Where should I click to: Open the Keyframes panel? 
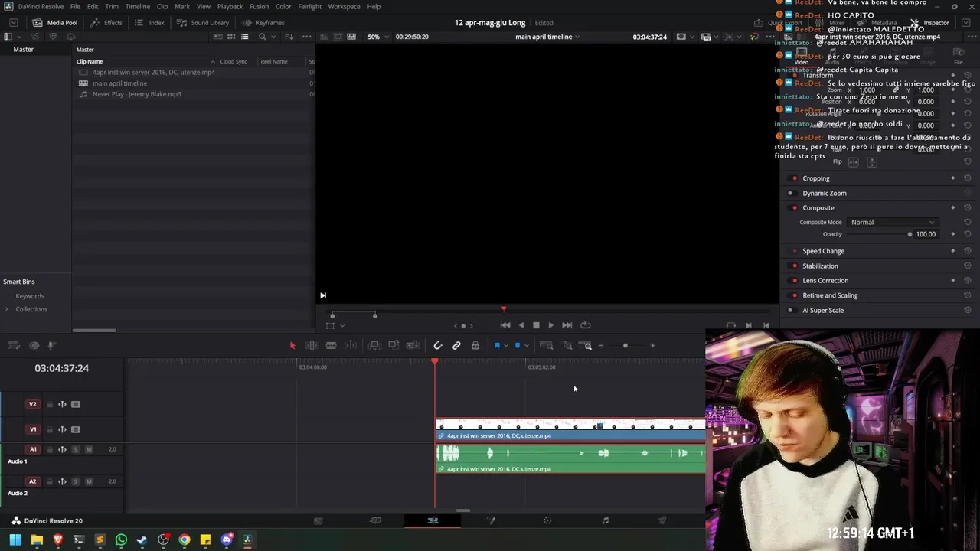[263, 22]
